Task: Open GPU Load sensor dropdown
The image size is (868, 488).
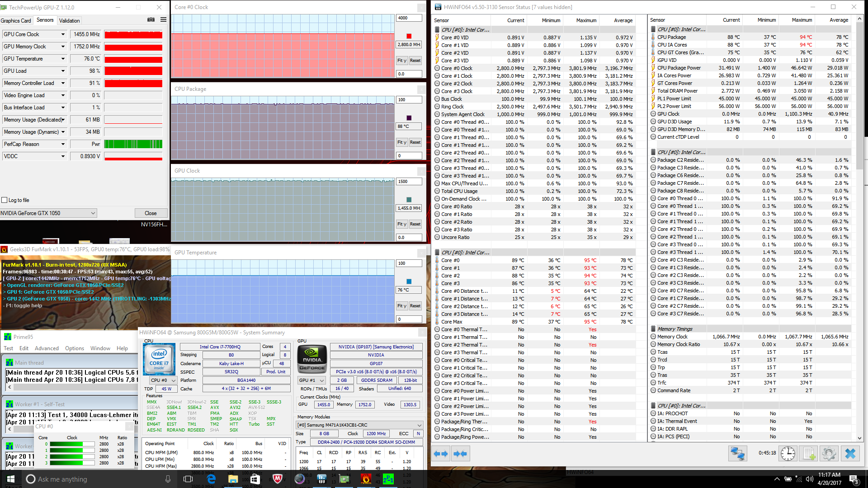Action: coord(63,71)
